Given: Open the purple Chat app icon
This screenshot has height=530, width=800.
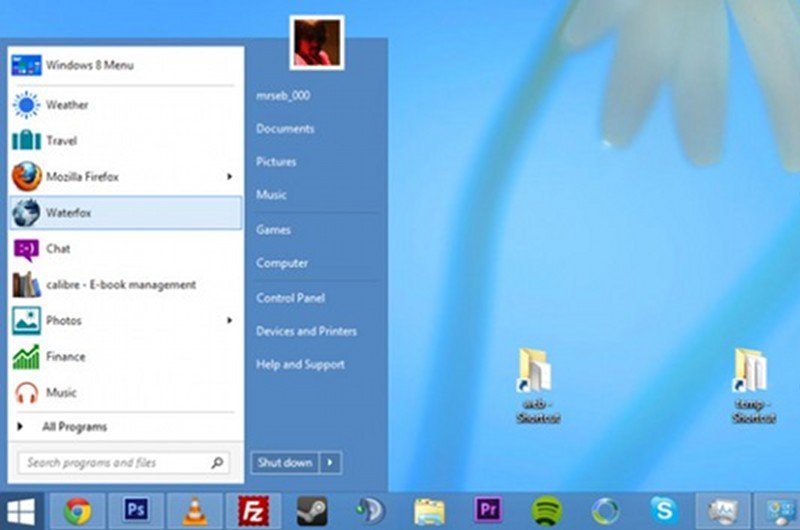Looking at the screenshot, I should point(27,250).
